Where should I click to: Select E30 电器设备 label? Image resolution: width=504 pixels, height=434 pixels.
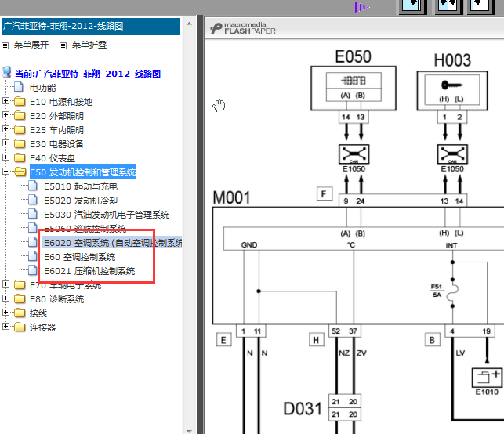tap(56, 144)
